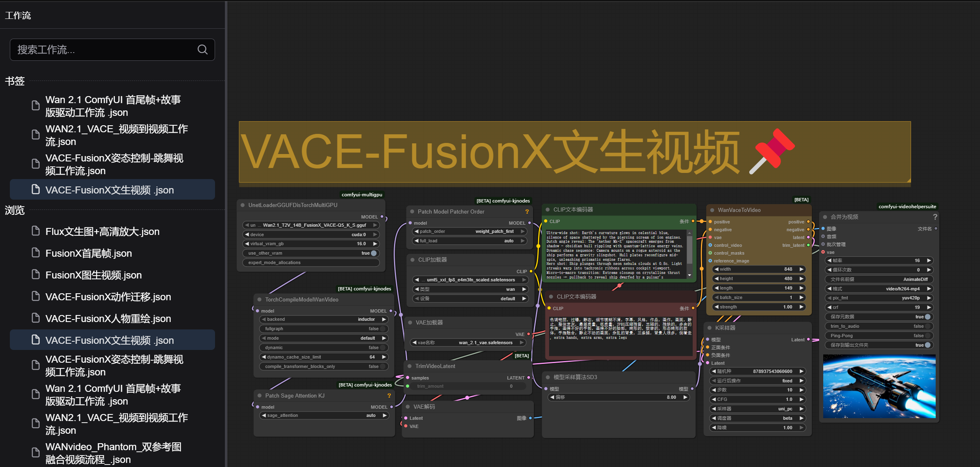Adjust the strength 1.00 slider field
Screen dimensions: 980x467
pos(759,307)
